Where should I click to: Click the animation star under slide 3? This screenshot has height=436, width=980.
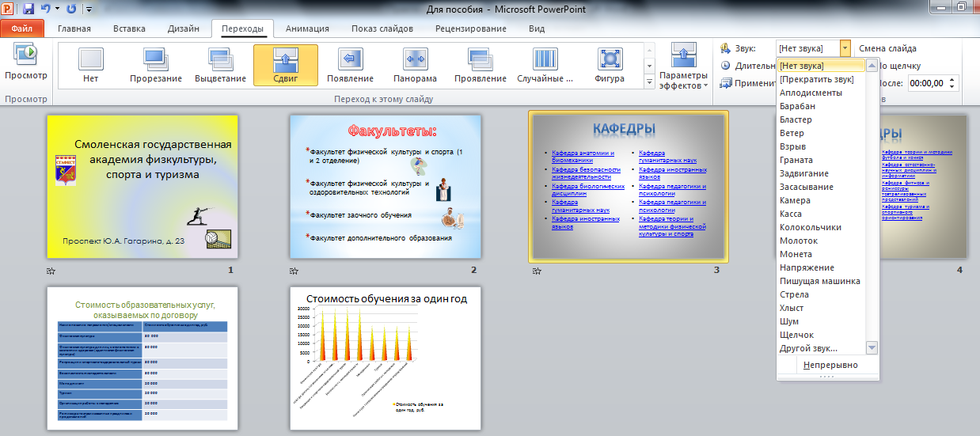(537, 271)
